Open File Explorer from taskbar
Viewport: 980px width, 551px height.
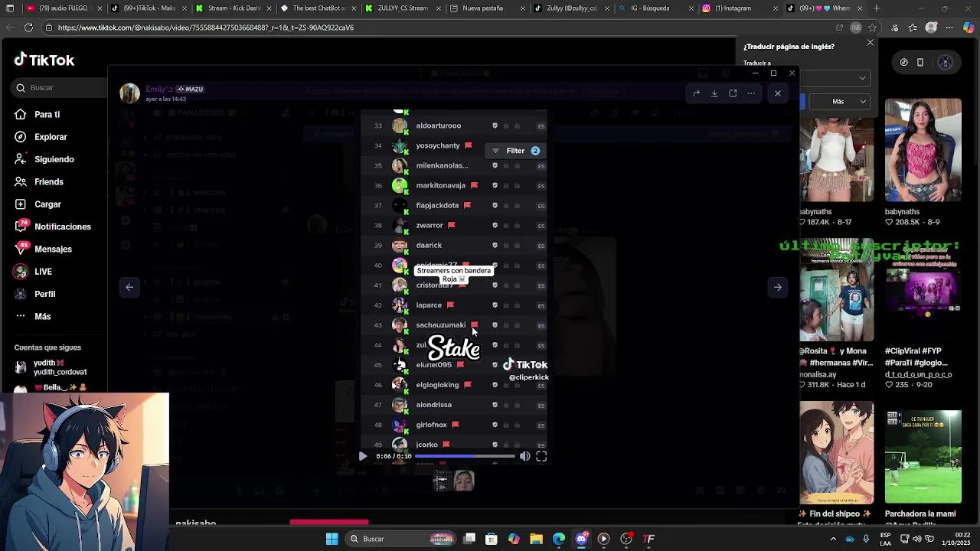(x=536, y=539)
